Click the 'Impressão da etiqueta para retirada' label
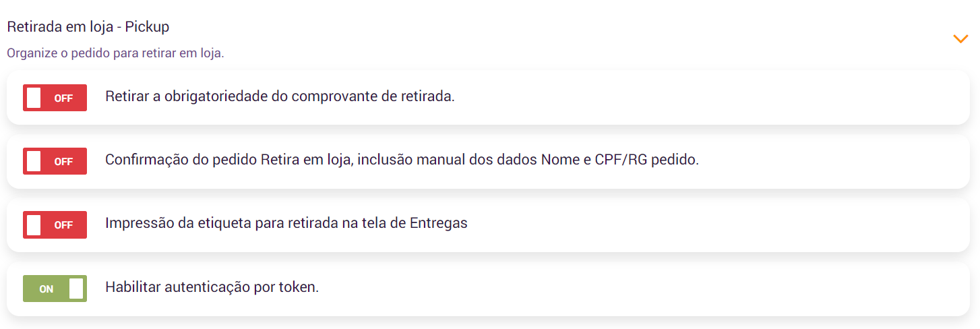The height and width of the screenshot is (329, 980). tap(286, 223)
